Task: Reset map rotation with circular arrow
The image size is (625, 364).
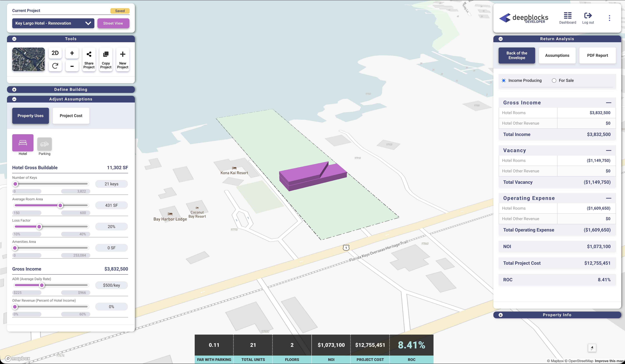Action: pyautogui.click(x=55, y=66)
